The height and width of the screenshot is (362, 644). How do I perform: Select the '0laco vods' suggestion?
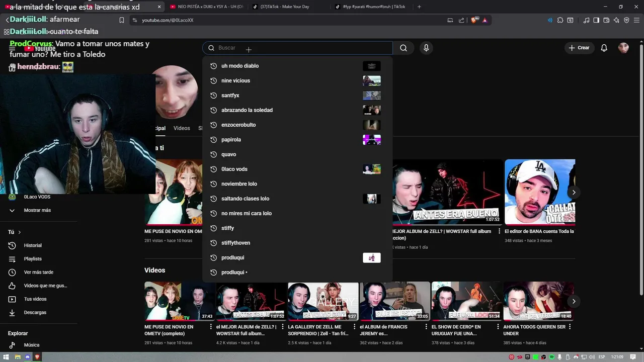click(x=297, y=169)
